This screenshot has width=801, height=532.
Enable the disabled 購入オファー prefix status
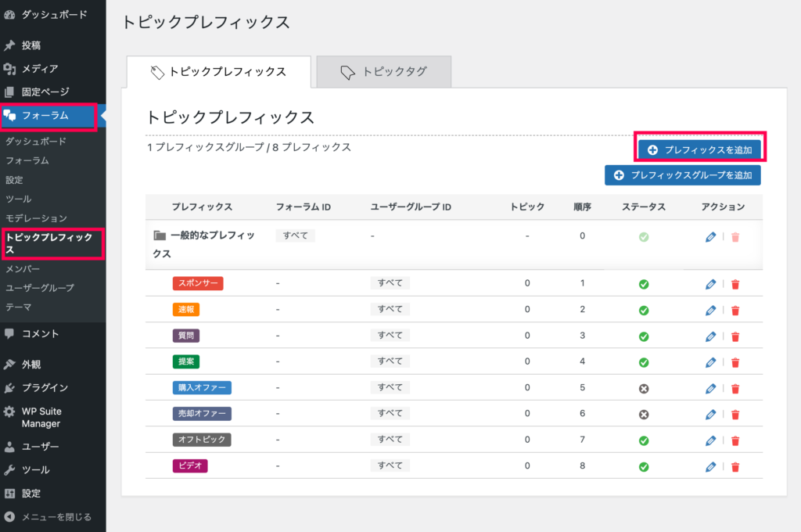click(644, 388)
